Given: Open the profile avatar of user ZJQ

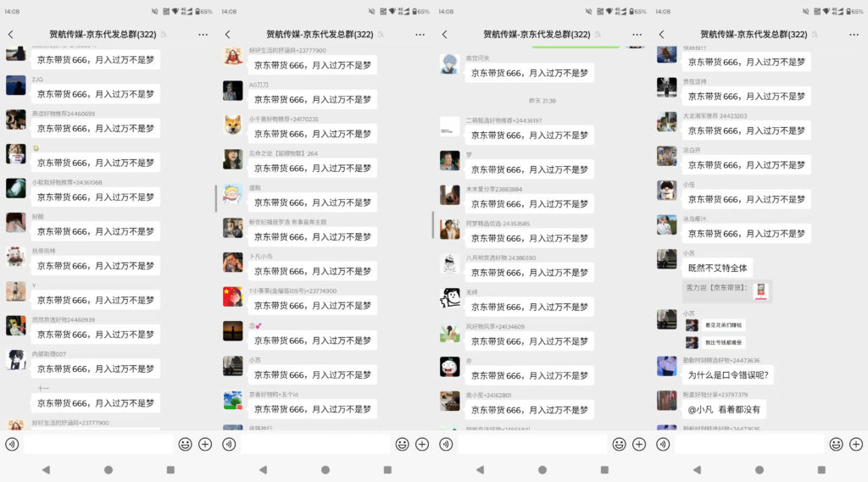Looking at the screenshot, I should click(x=16, y=86).
